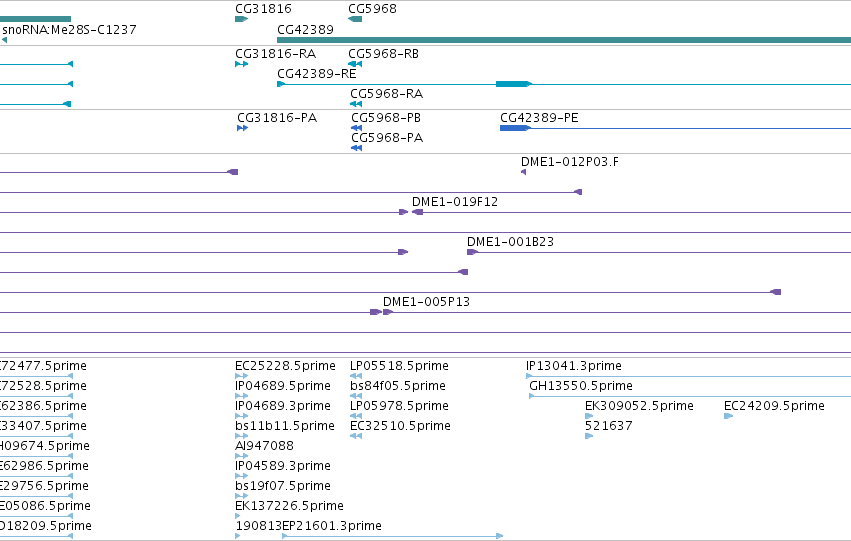Select EST EC32510.5prime
Viewport: 851px width, 541px height.
401,426
